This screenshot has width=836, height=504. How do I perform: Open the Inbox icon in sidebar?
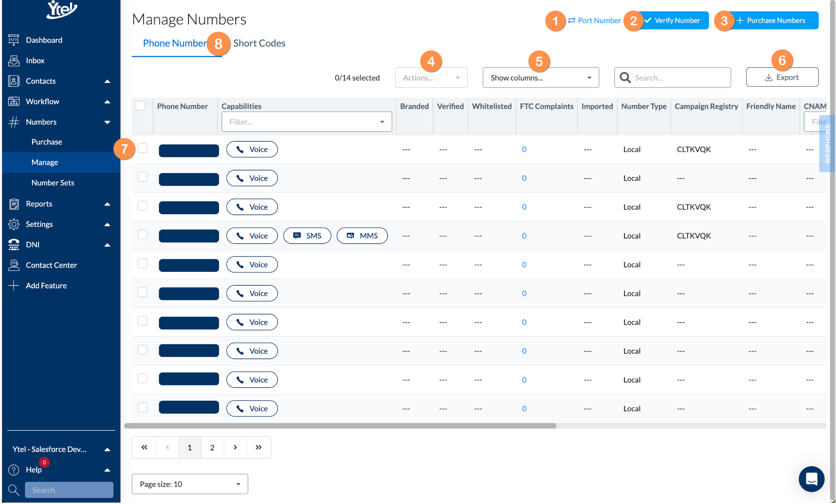[x=14, y=61]
